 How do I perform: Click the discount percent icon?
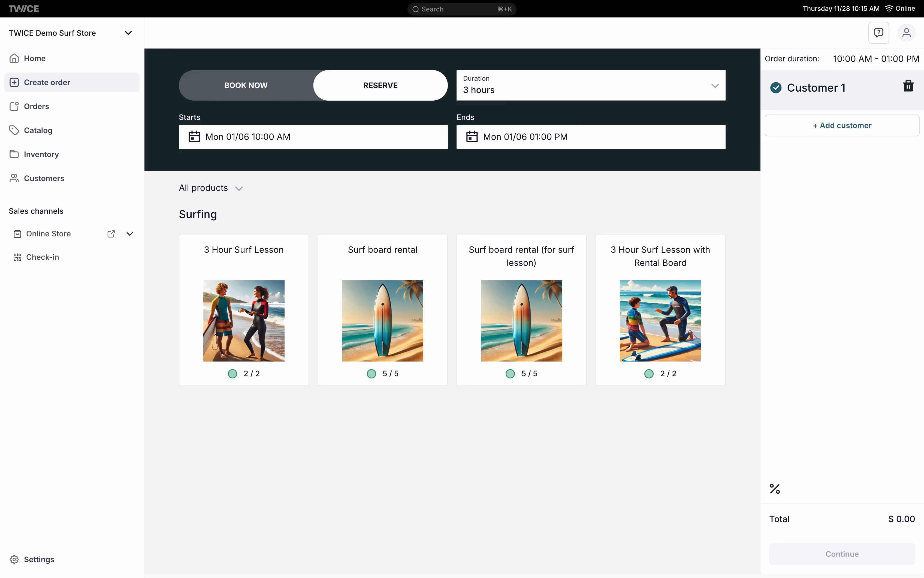(775, 489)
